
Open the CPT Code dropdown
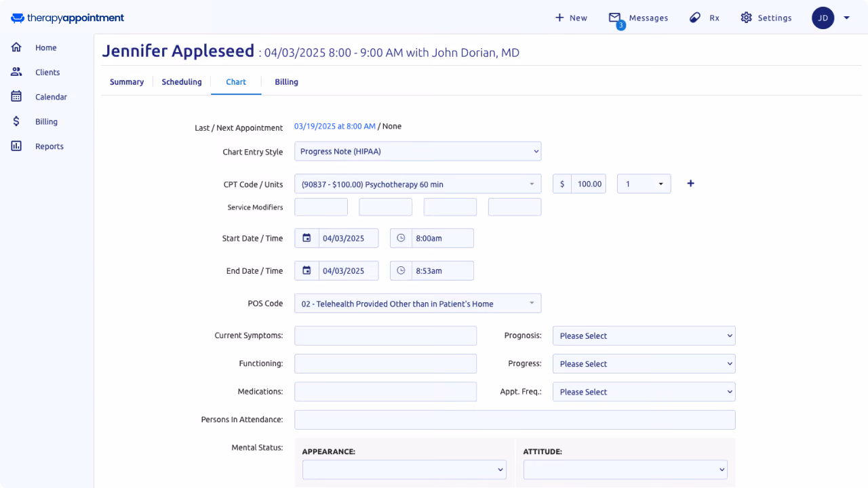[418, 184]
